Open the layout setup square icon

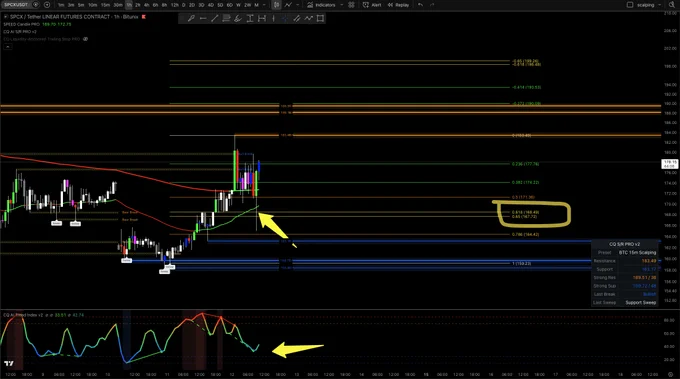[x=630, y=5]
